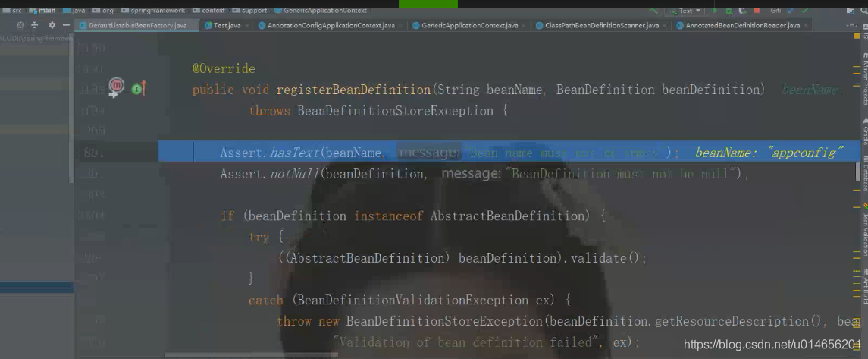Open the Ant Build tool window
This screenshot has width=868, height=359.
(x=864, y=286)
